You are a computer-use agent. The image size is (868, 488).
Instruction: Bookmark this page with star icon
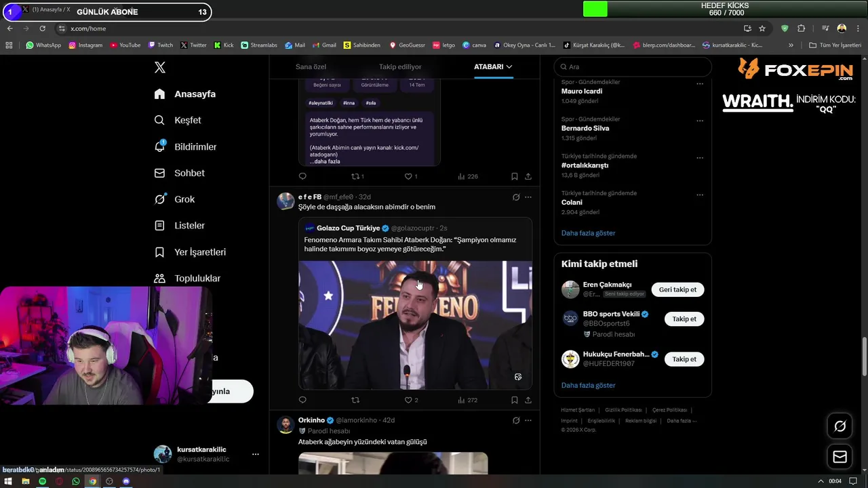coord(762,28)
